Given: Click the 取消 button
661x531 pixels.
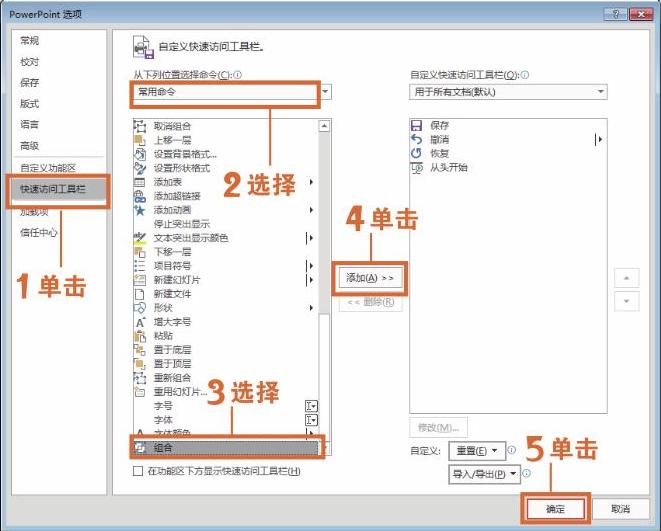Looking at the screenshot, I should click(620, 509).
